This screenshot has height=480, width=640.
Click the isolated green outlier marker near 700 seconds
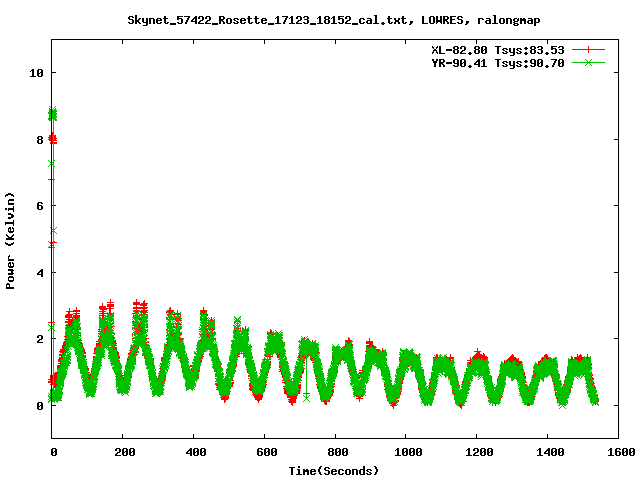tap(307, 398)
